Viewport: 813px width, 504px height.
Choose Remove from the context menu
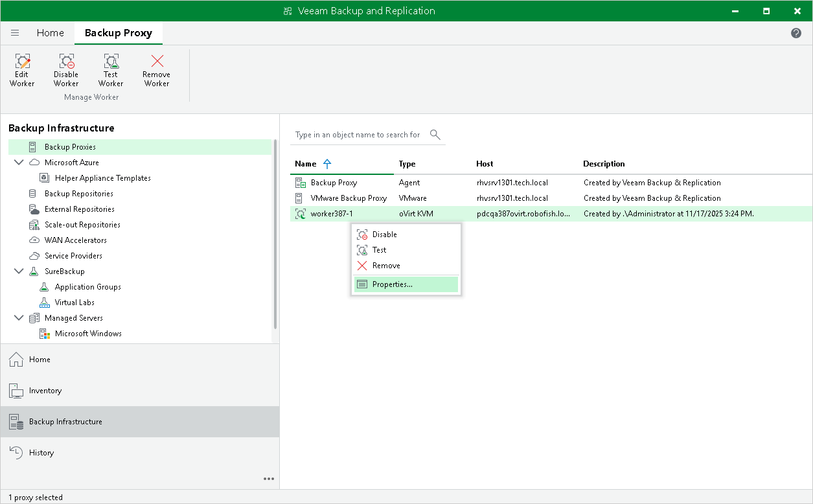coord(406,266)
